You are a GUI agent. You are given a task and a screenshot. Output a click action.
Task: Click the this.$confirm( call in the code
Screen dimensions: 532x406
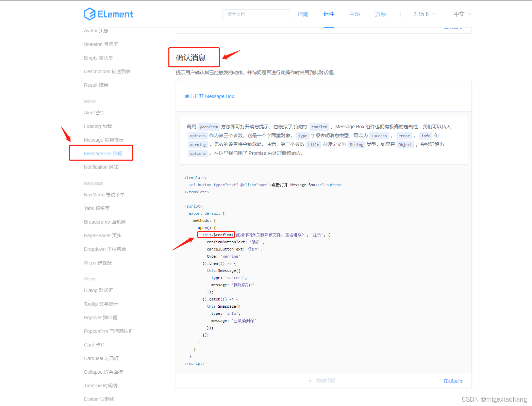tap(218, 235)
